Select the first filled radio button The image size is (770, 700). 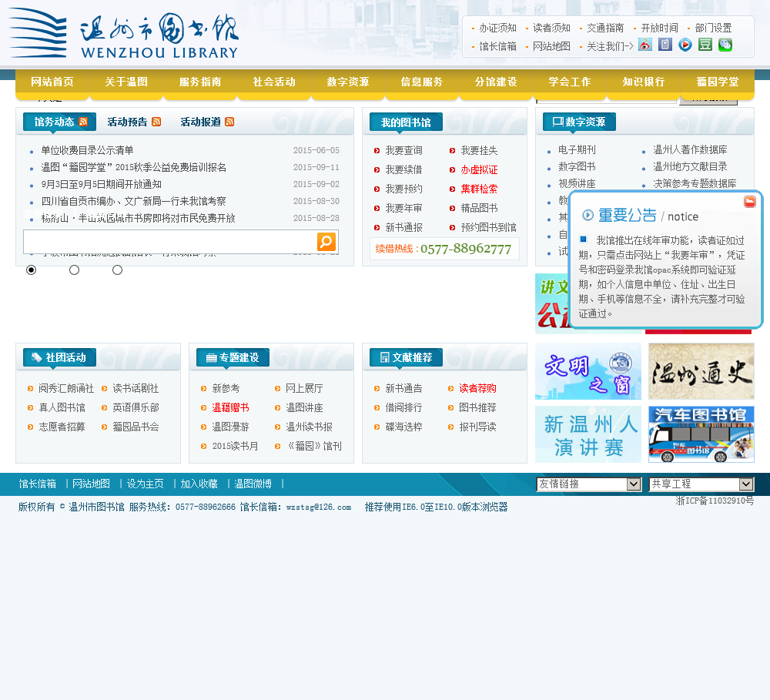click(31, 270)
